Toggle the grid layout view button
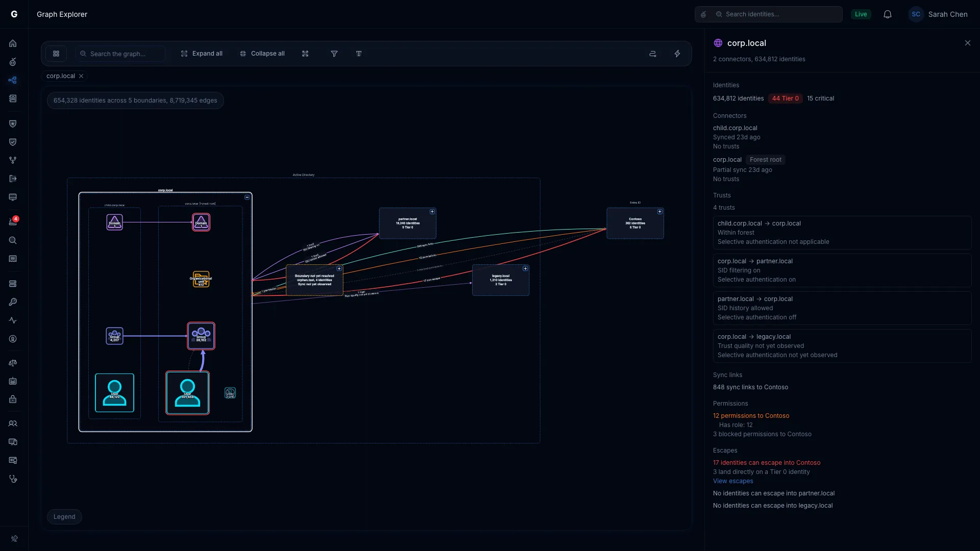The image size is (980, 551). (x=56, y=54)
